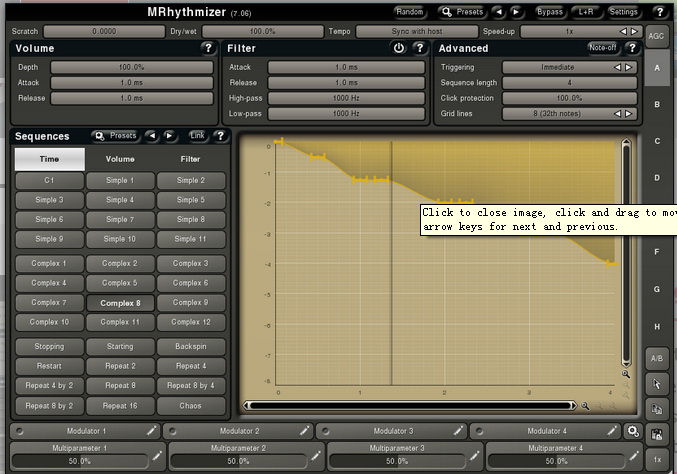Click horizontal zoom magnifier icon below graph
The height and width of the screenshot is (474, 677).
pos(585,405)
